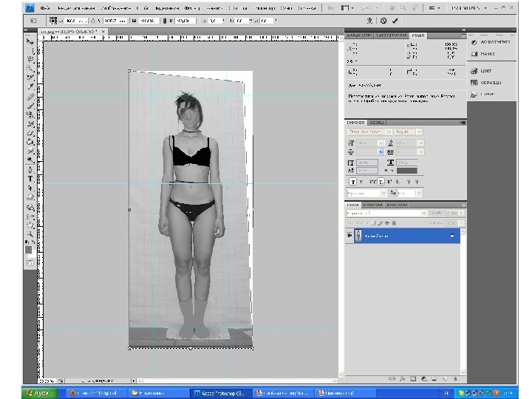
Task: Click the Start button labeled пуск
Action: (40, 393)
